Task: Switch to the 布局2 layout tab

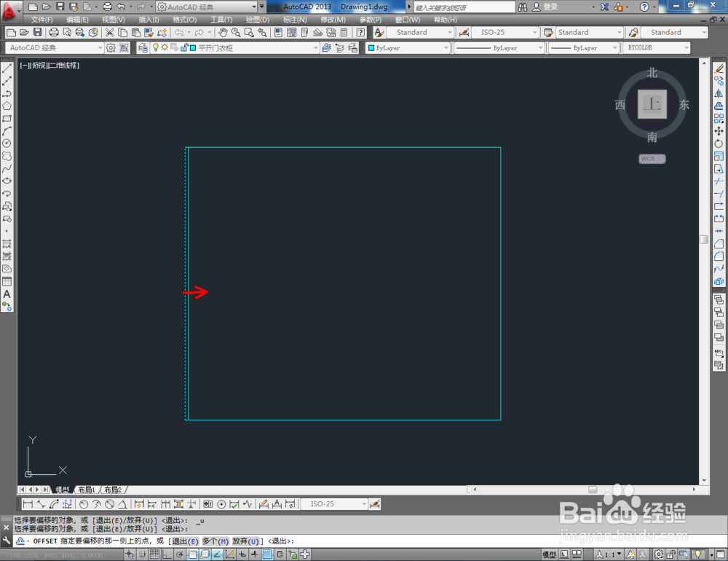Action: 112,490
